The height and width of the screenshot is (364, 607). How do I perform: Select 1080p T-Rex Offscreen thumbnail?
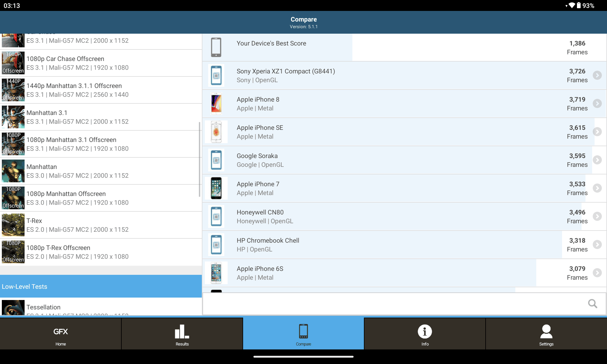click(13, 252)
